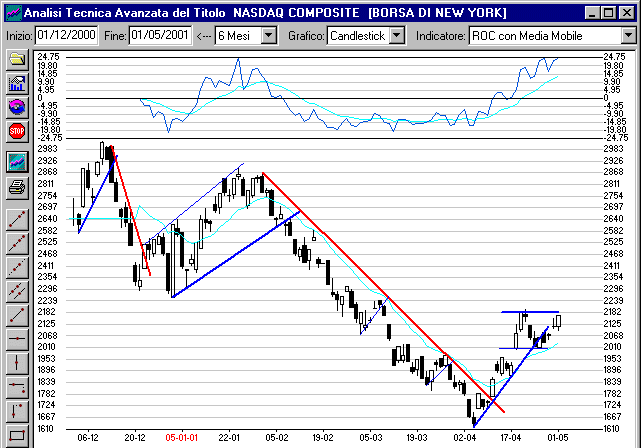The image size is (641, 448).
Task: Toggle the teal chart-mode icon button
Action: (17, 162)
